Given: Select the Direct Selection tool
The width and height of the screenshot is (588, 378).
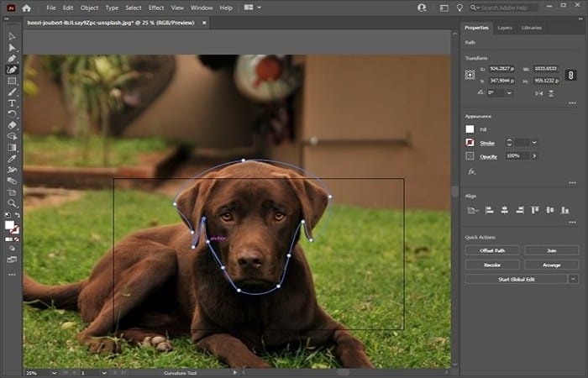Looking at the screenshot, I should pos(12,47).
